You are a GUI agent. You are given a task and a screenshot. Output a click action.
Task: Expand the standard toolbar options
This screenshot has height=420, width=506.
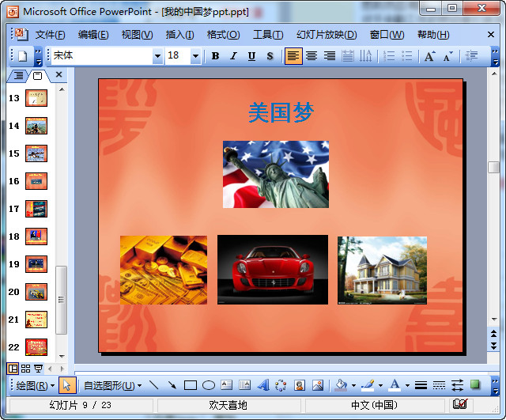[x=38, y=57]
